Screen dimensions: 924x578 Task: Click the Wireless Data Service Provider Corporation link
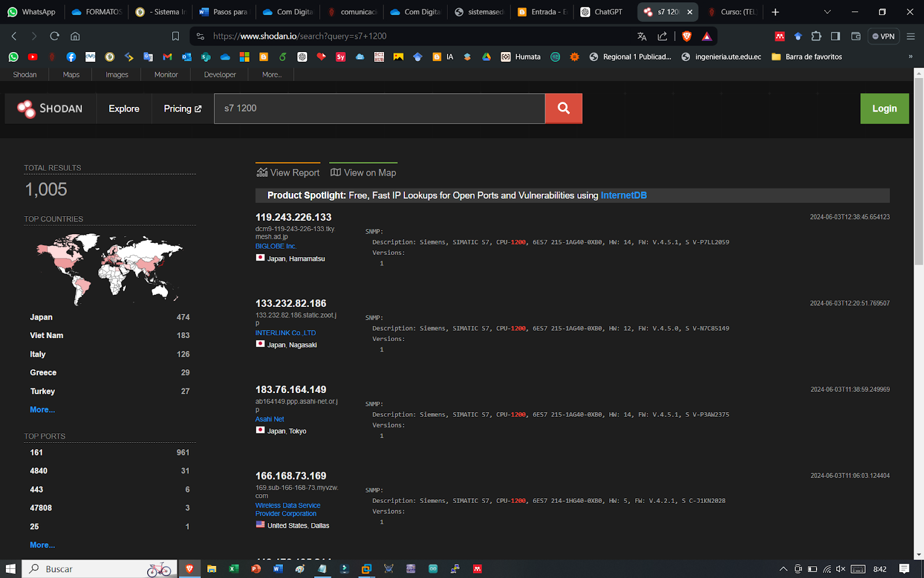coord(288,509)
